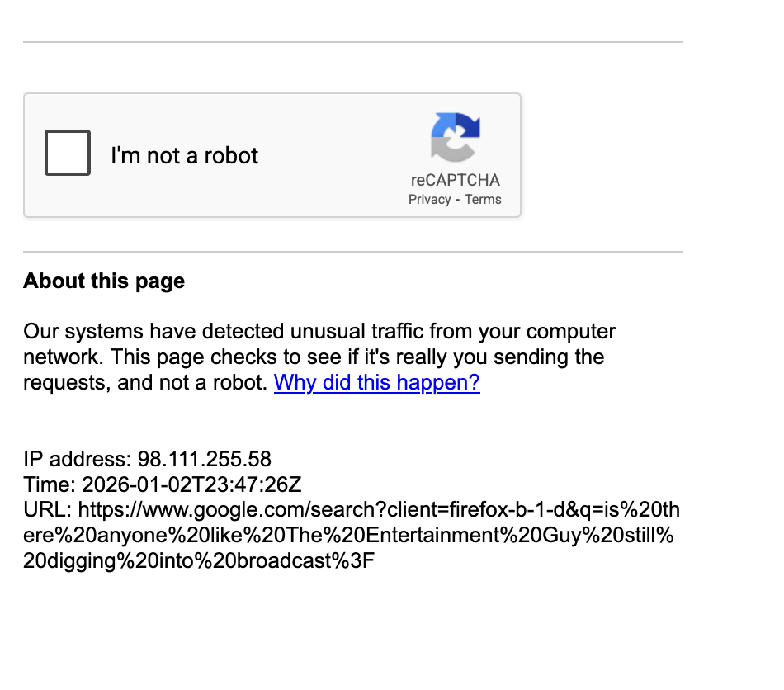Image resolution: width=784 pixels, height=690 pixels.
Task: Click the "Time:" label
Action: [50, 484]
